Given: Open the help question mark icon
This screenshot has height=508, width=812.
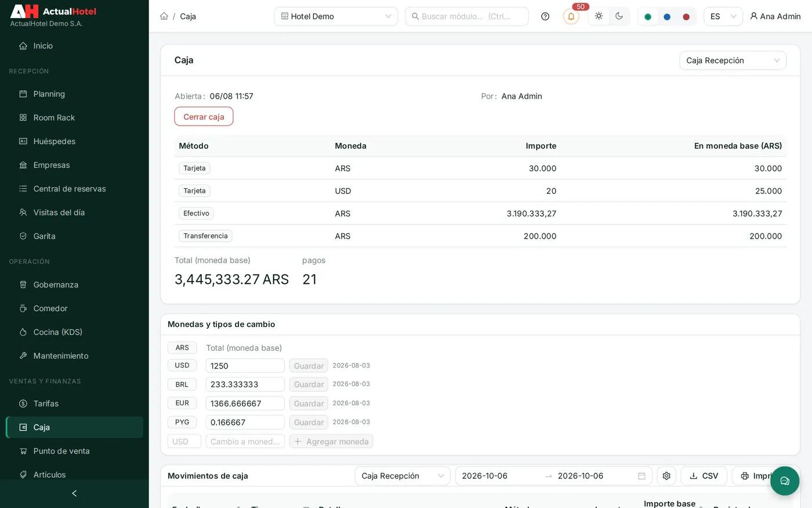Looking at the screenshot, I should coord(545,16).
